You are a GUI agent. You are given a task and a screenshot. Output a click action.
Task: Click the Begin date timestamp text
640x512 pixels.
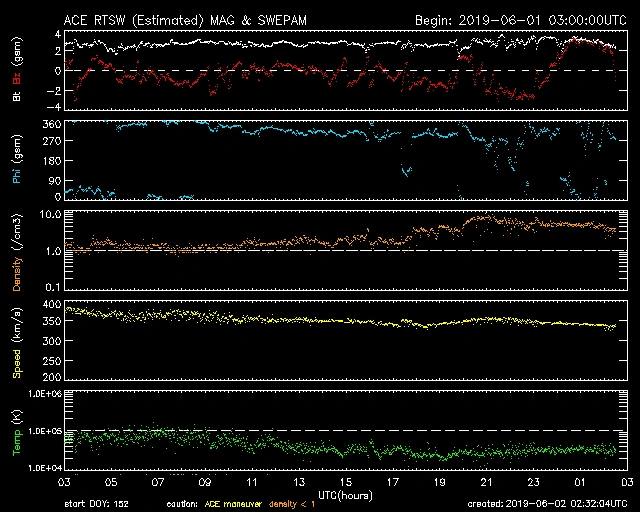520,20
